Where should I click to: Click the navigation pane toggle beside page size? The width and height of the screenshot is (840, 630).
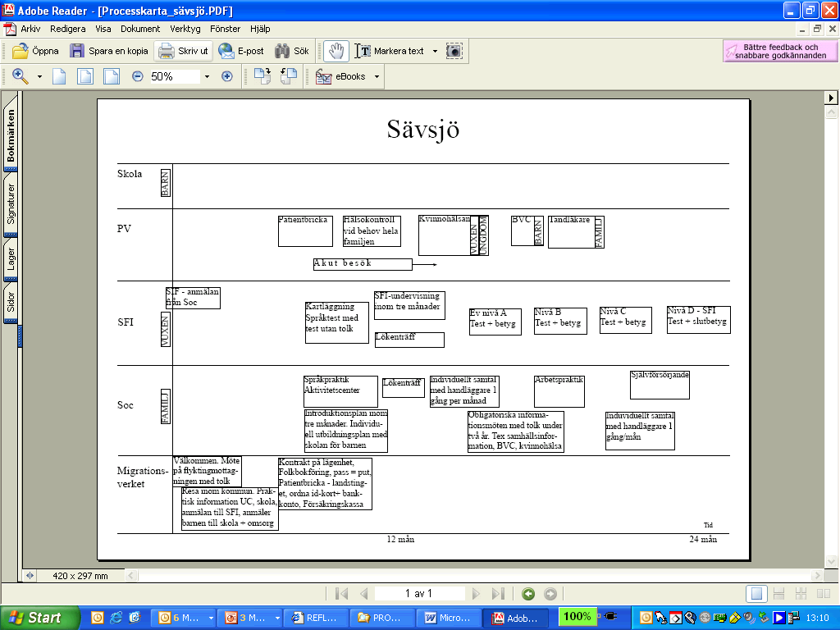click(30, 576)
